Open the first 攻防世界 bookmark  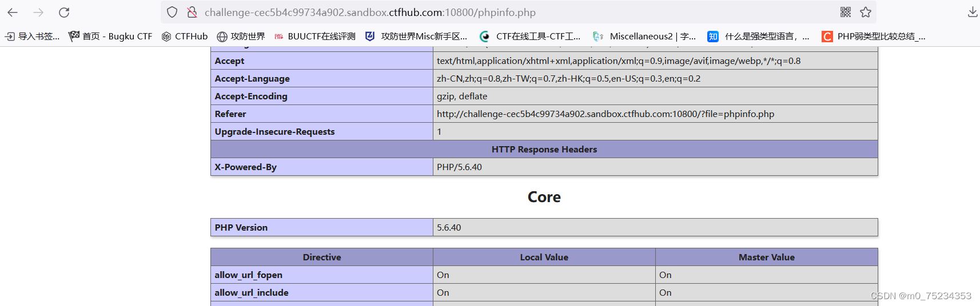[241, 37]
